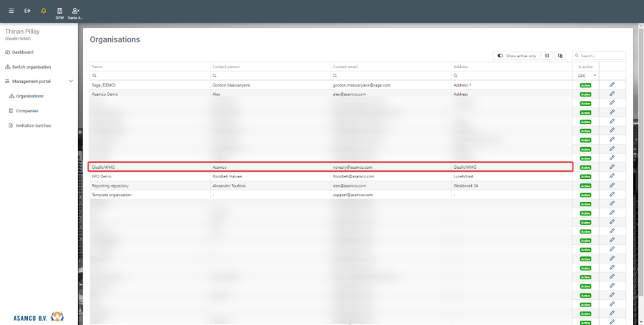The height and width of the screenshot is (325, 644).
Task: Select Switch organisation in the sidebar
Action: pyautogui.click(x=31, y=67)
